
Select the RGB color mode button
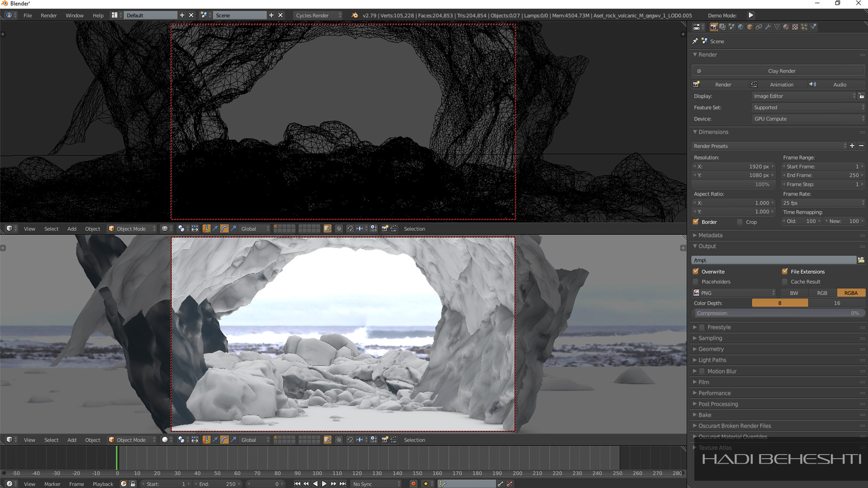[x=822, y=293]
